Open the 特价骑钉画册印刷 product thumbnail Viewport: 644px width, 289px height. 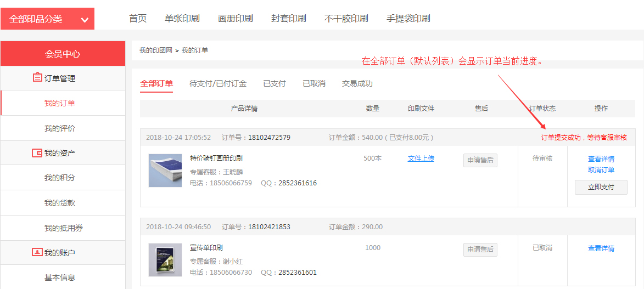[165, 170]
